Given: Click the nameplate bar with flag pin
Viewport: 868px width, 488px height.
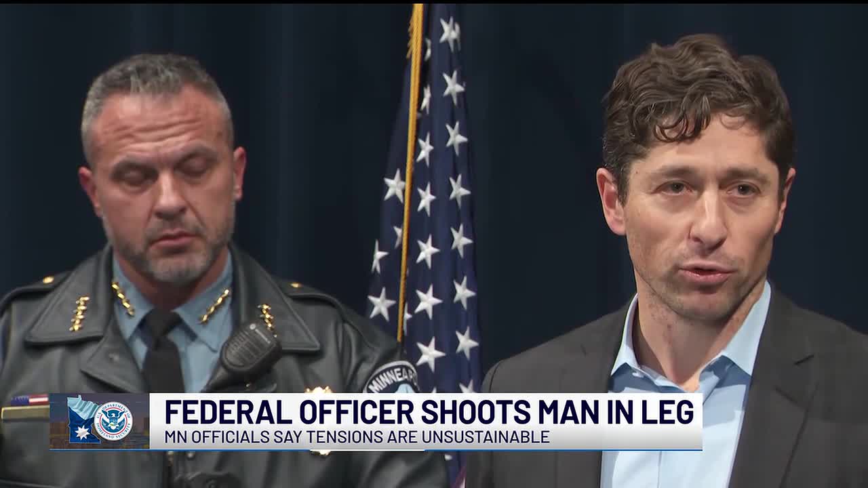Looking at the screenshot, I should pyautogui.click(x=24, y=407).
